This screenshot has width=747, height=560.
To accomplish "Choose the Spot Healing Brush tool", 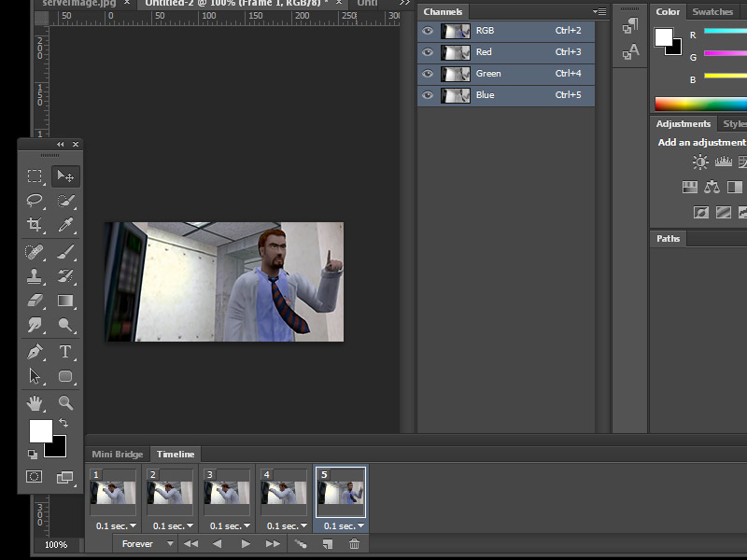I will (35, 251).
